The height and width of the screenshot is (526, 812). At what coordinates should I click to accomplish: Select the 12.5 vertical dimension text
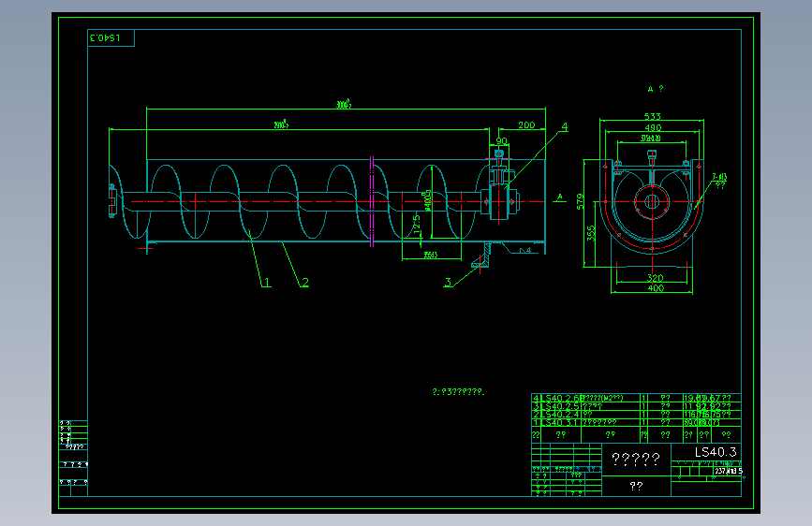tap(417, 225)
